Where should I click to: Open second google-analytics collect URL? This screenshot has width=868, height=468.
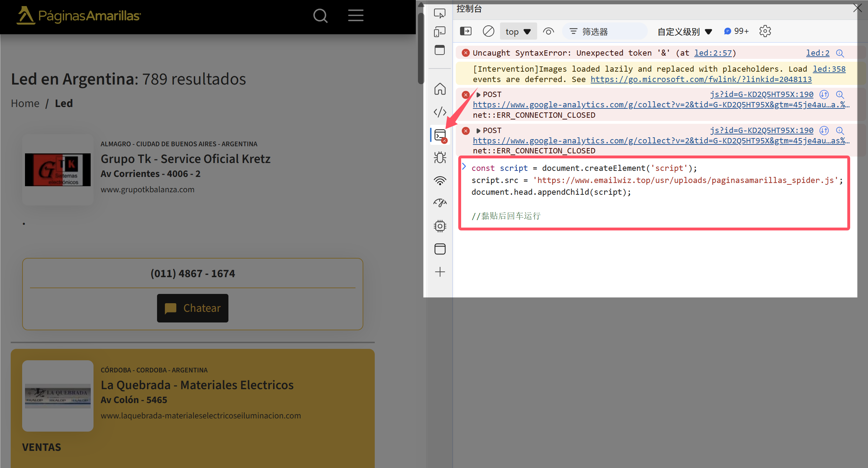point(661,141)
